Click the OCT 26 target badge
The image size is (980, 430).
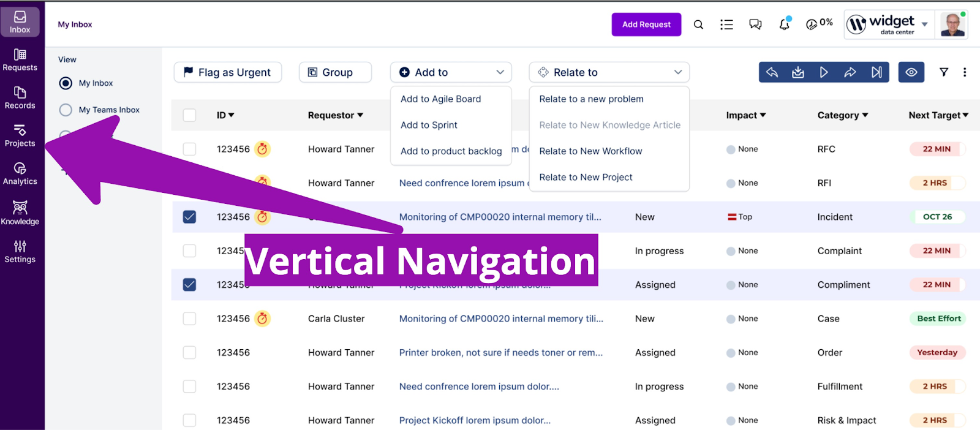[937, 217]
